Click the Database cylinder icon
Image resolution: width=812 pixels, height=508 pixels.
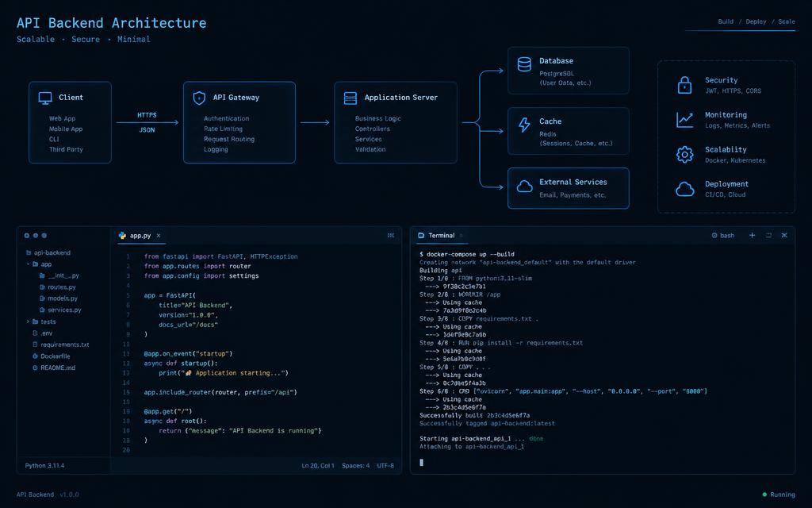(x=524, y=64)
